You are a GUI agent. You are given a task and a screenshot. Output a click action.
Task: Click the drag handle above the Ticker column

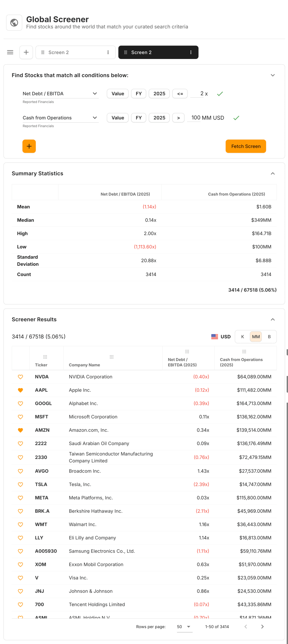[45, 357]
